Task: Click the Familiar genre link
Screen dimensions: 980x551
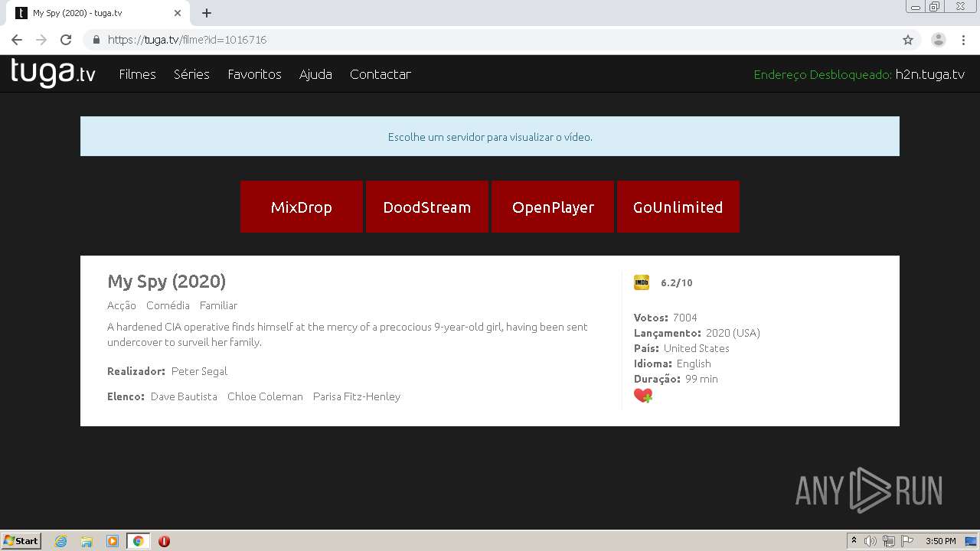Action: 219,305
